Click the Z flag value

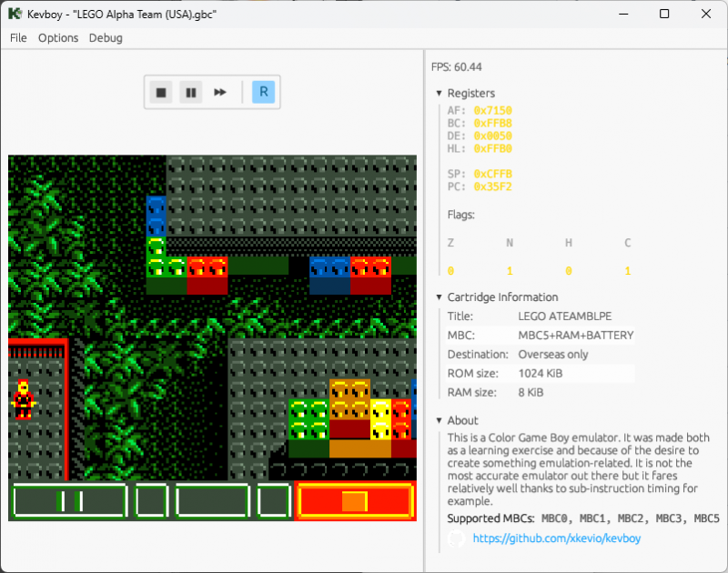(450, 271)
